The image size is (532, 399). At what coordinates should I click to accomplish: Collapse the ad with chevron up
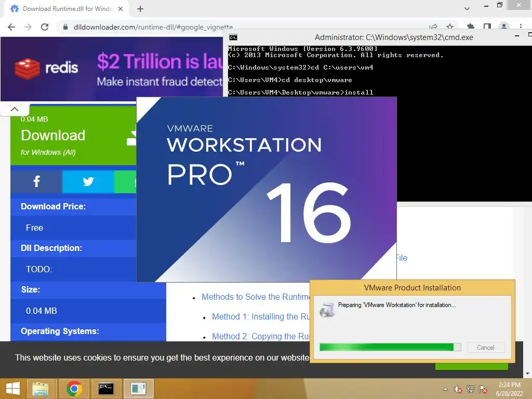15,109
